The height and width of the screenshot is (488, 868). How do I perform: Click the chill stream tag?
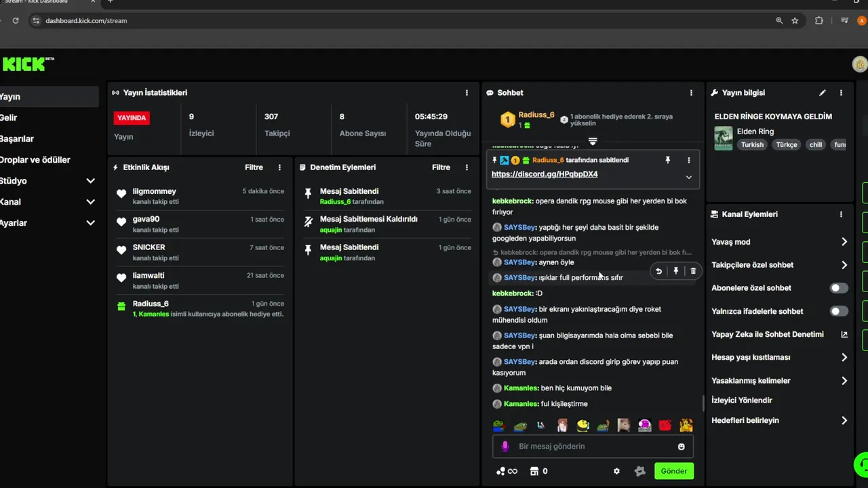click(816, 144)
